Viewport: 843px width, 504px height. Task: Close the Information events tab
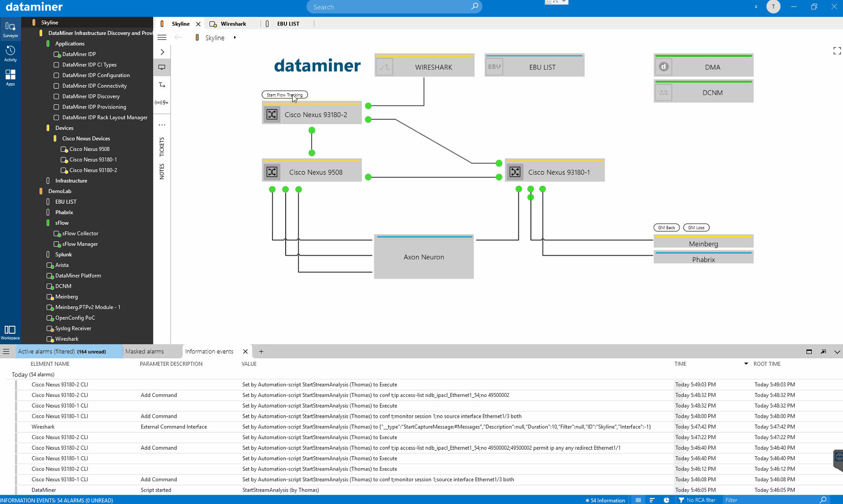(245, 351)
